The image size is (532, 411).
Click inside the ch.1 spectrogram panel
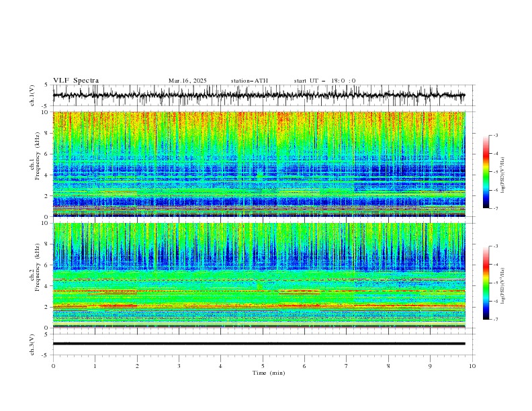click(x=259, y=164)
